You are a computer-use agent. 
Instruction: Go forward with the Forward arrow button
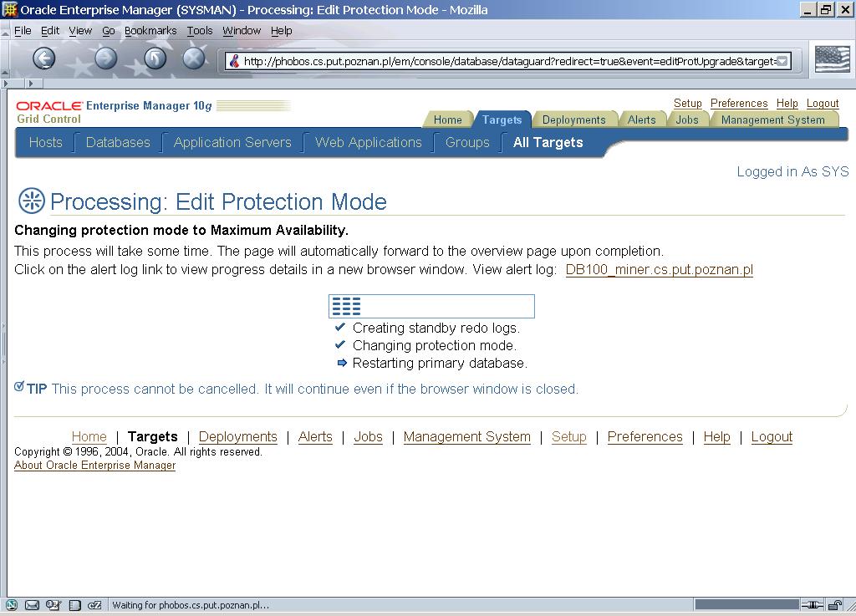coord(106,58)
